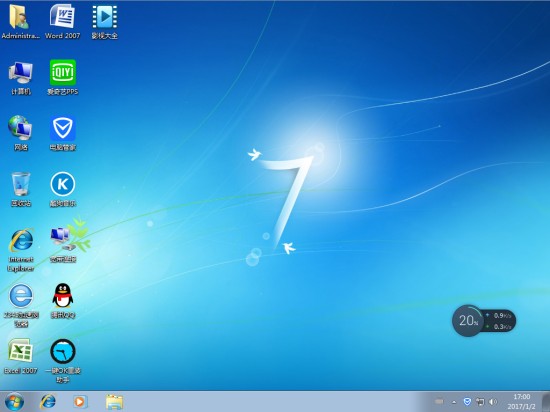
Task: Launch the 2345 accelerated browser shortcut
Action: coord(21,306)
